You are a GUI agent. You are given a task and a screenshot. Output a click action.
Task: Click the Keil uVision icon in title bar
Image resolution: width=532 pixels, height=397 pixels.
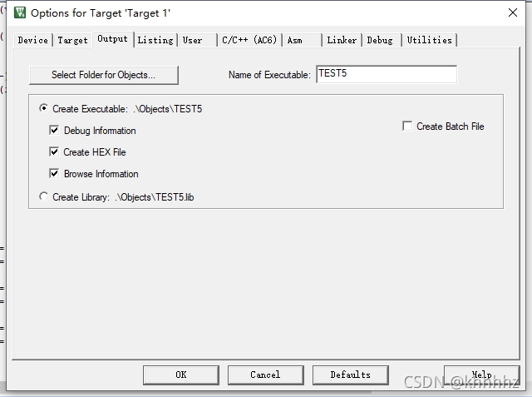coord(20,12)
